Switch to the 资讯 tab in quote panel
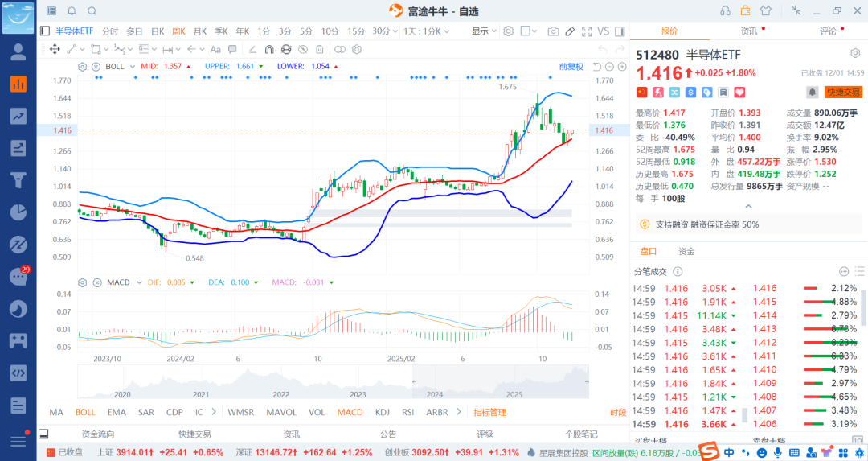The image size is (868, 461). tap(748, 31)
